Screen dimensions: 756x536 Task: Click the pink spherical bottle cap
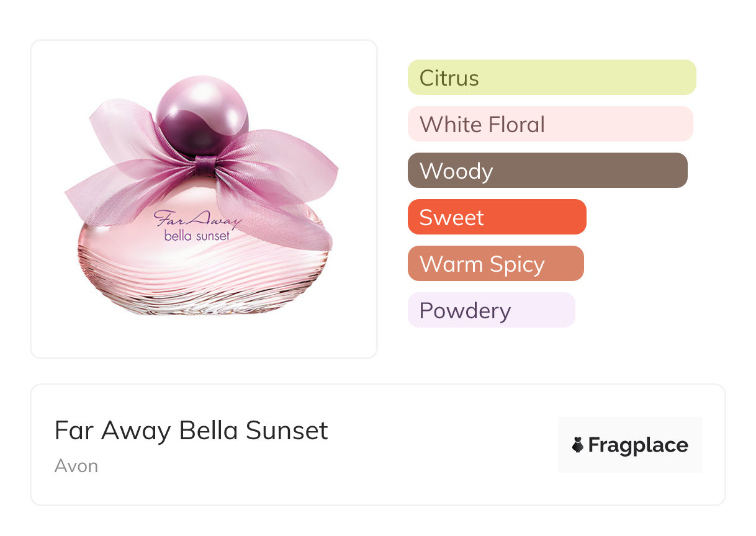(201, 115)
